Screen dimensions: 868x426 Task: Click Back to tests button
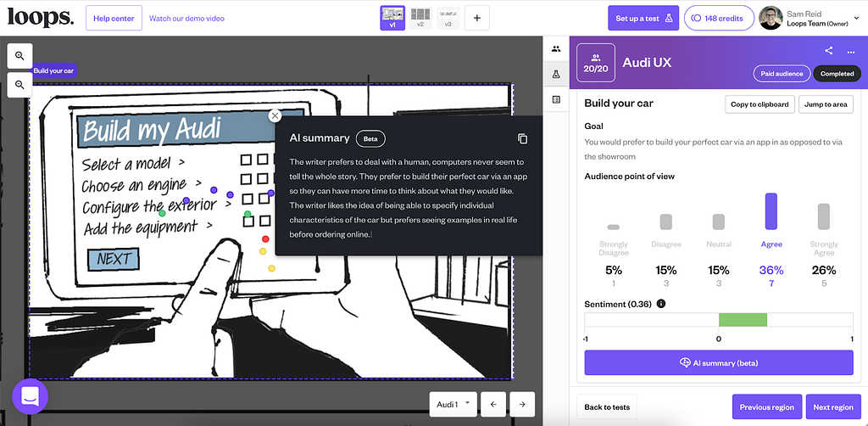(607, 407)
